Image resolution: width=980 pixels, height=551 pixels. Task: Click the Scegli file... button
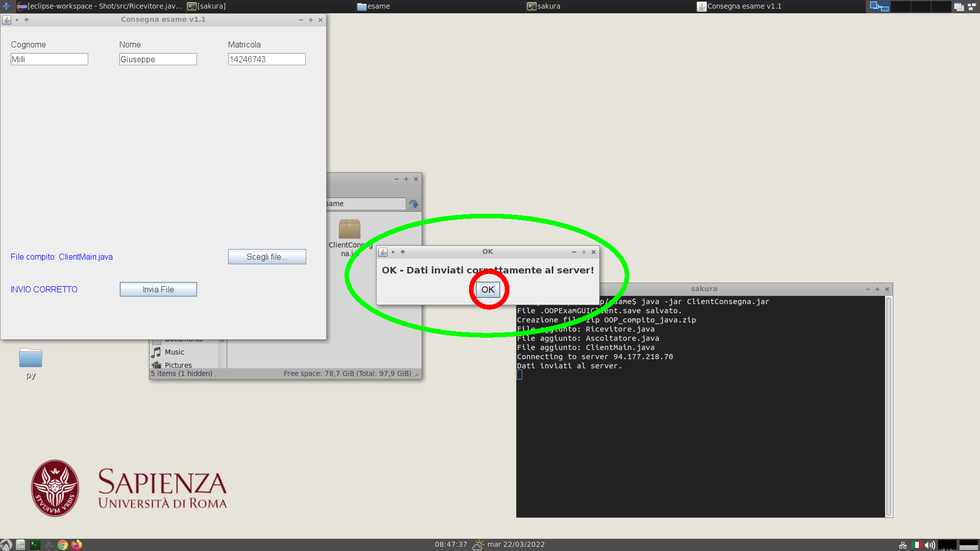point(266,257)
